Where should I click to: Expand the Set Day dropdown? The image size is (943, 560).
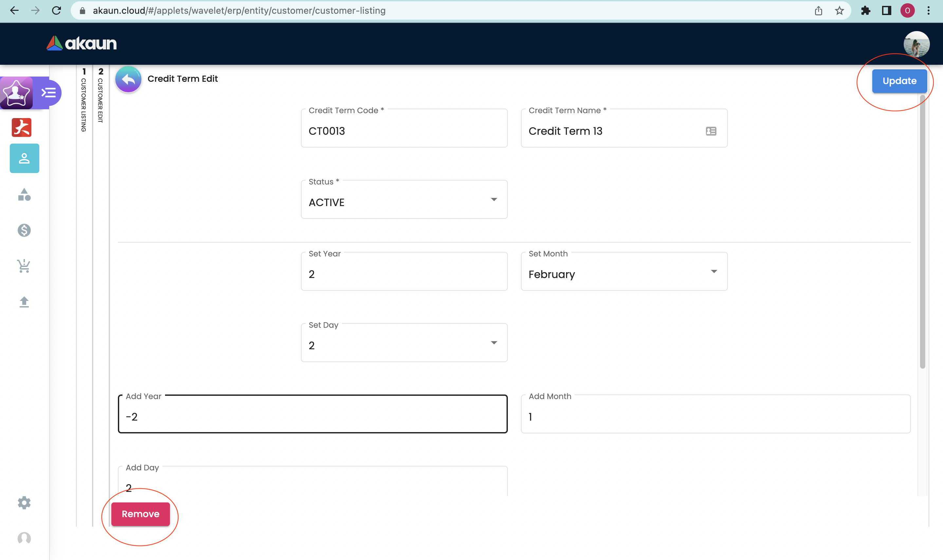click(x=404, y=343)
